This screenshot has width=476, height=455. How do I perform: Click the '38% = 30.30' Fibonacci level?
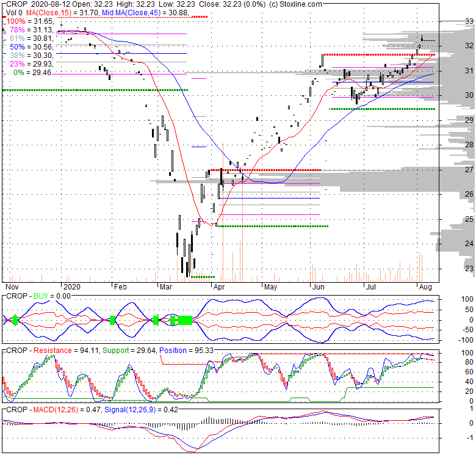click(32, 56)
